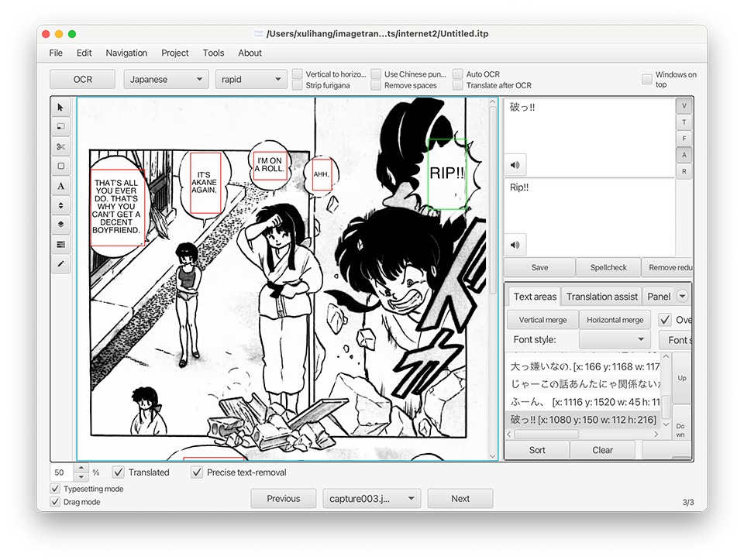Image resolution: width=744 pixels, height=560 pixels.
Task: Open the Navigation menu
Action: [x=126, y=53]
